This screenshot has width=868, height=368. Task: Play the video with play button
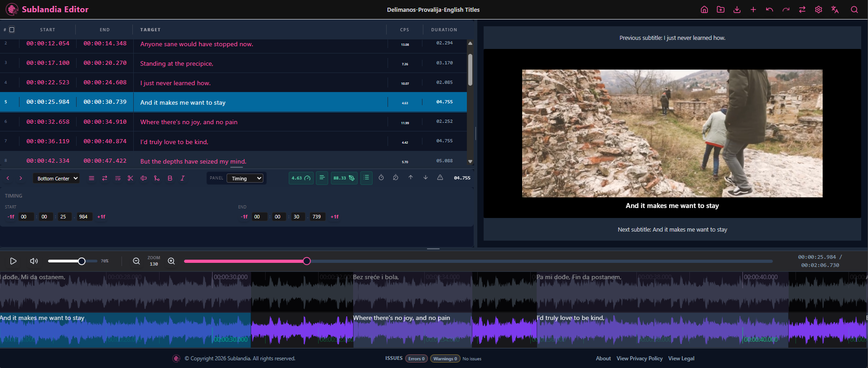13,261
